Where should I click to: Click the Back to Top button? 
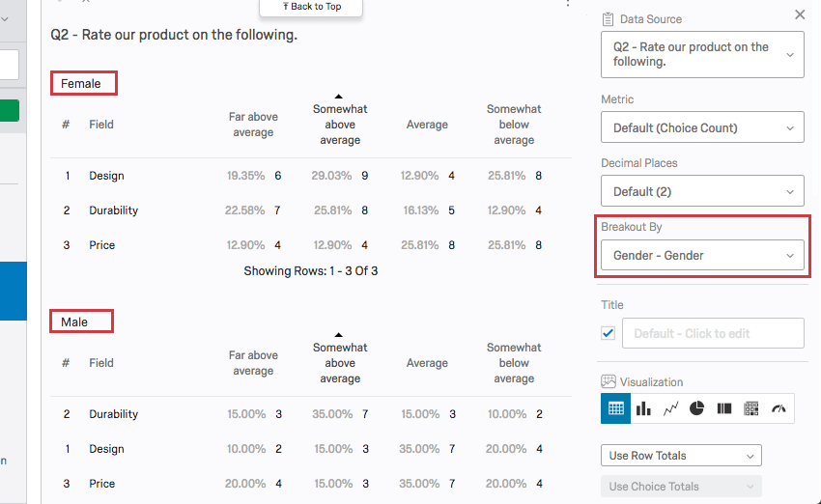click(x=312, y=7)
